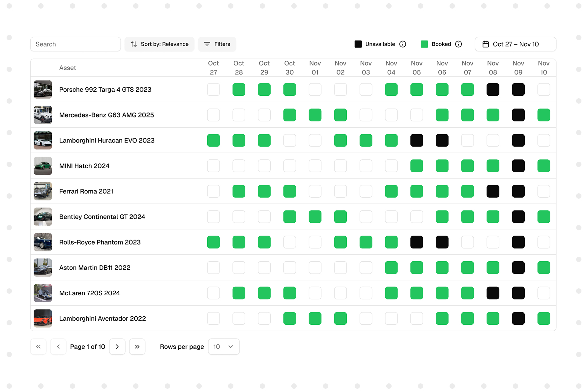
Task: Click the filter lines icon
Action: click(x=207, y=44)
